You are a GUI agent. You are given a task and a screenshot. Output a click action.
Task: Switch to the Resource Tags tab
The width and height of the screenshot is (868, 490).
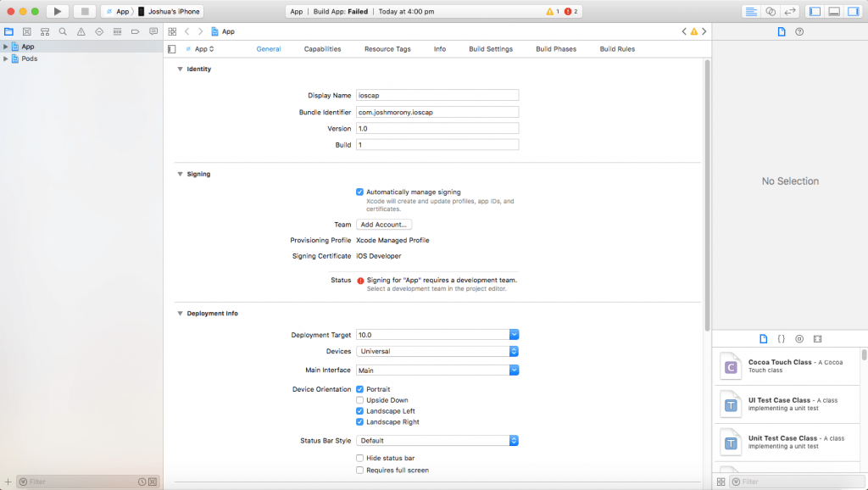(x=387, y=48)
